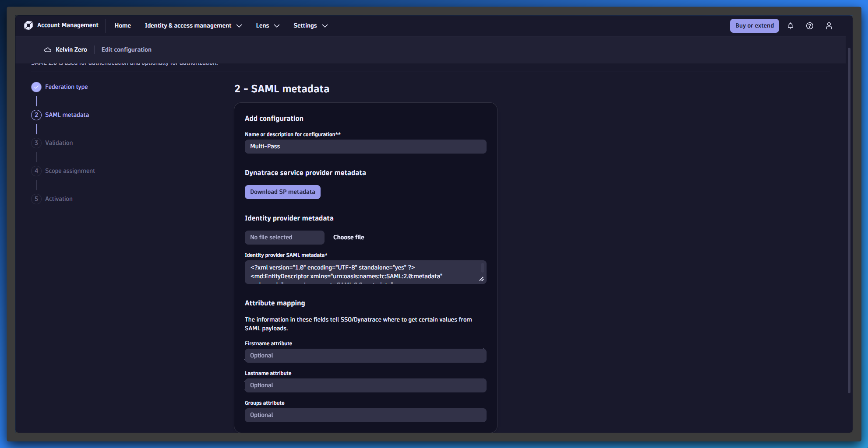This screenshot has width=868, height=448.
Task: Click the Add configuration heading
Action: coord(274,119)
